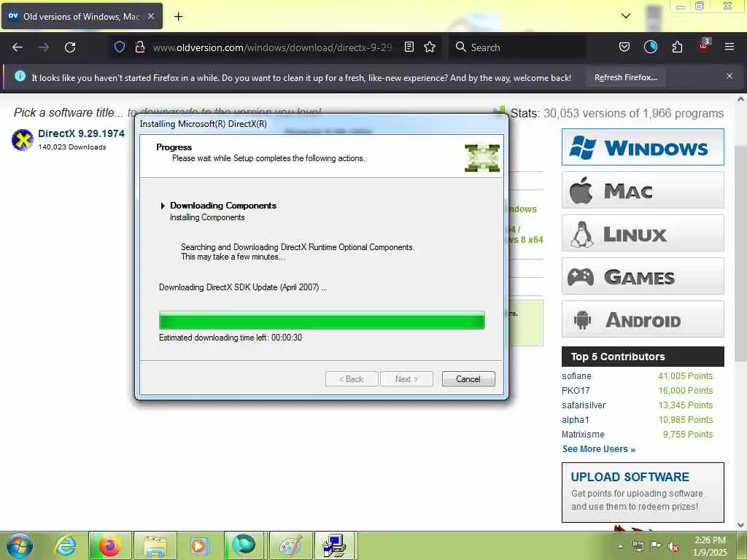Screen dimensions: 747x560
Task: Click the Refresh Firefox... button
Action: 625,77
